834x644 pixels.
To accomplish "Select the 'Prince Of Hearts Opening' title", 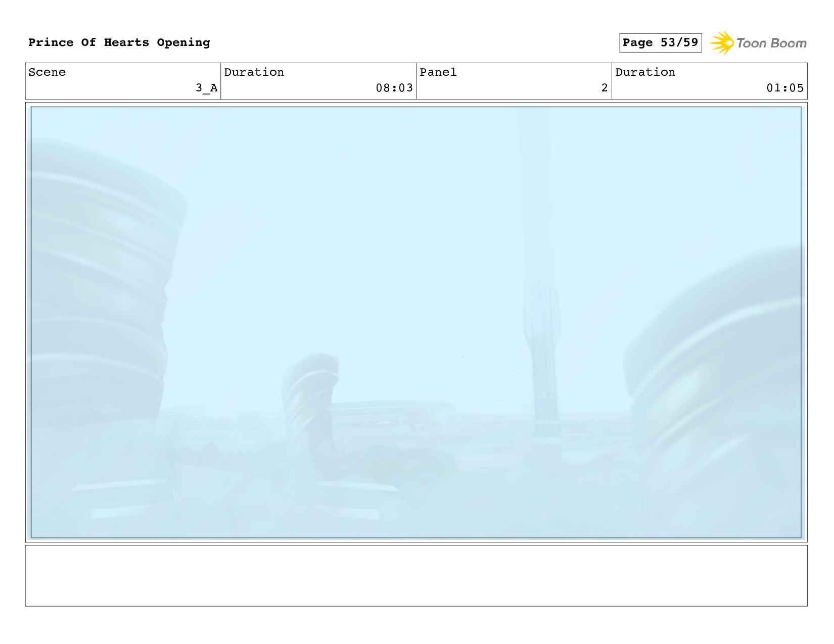I will [119, 42].
